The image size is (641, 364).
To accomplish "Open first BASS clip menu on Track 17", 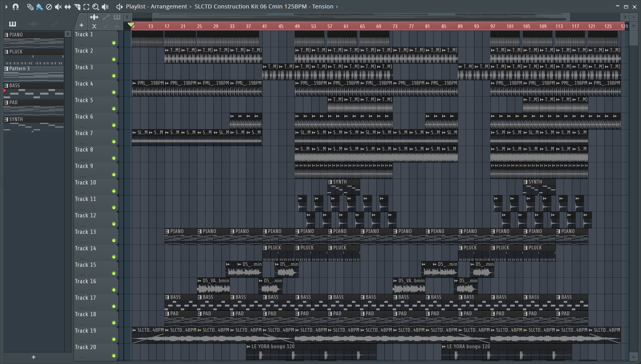I will (x=167, y=297).
